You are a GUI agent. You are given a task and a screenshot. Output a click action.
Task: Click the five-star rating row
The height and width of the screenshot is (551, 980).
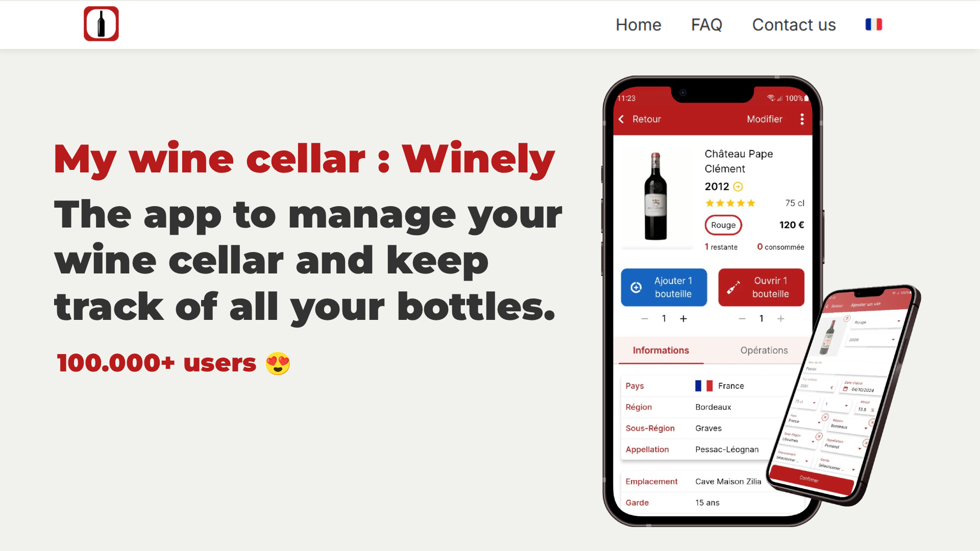click(x=730, y=203)
